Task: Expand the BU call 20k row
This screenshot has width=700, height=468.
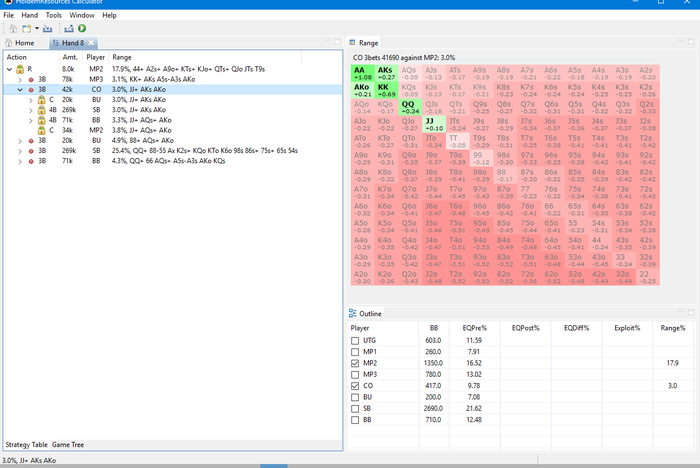Action: (31, 100)
